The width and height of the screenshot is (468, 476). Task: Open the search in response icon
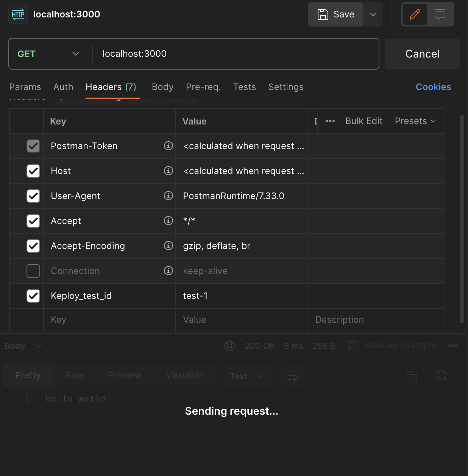coord(441,376)
